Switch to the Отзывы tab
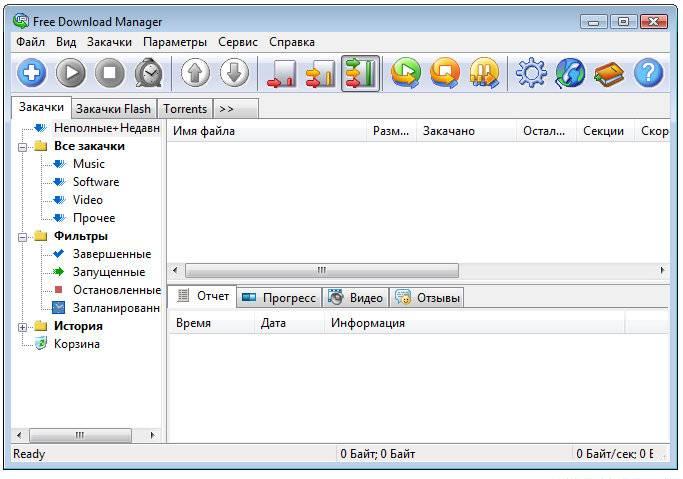 tap(427, 298)
